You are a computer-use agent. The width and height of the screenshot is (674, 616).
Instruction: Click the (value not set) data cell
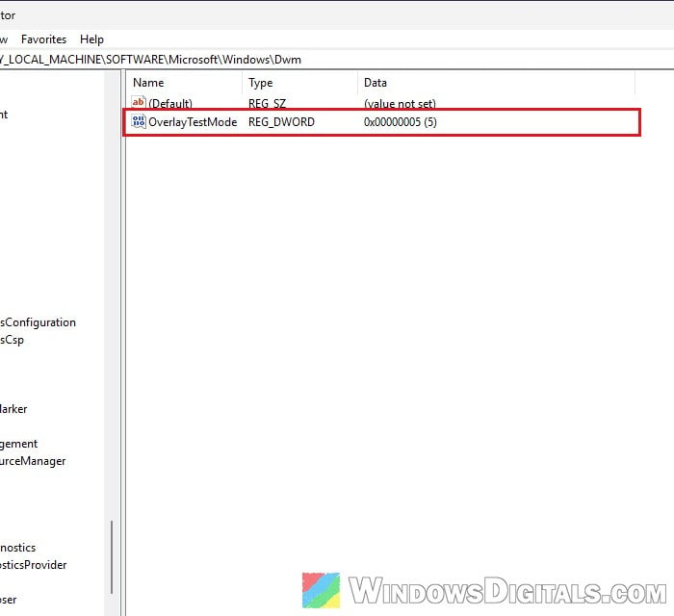[x=400, y=104]
